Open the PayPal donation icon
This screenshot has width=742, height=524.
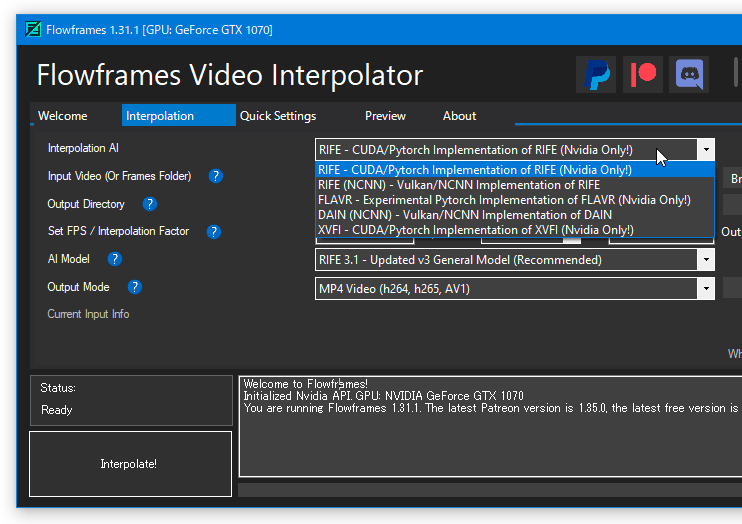tap(596, 75)
